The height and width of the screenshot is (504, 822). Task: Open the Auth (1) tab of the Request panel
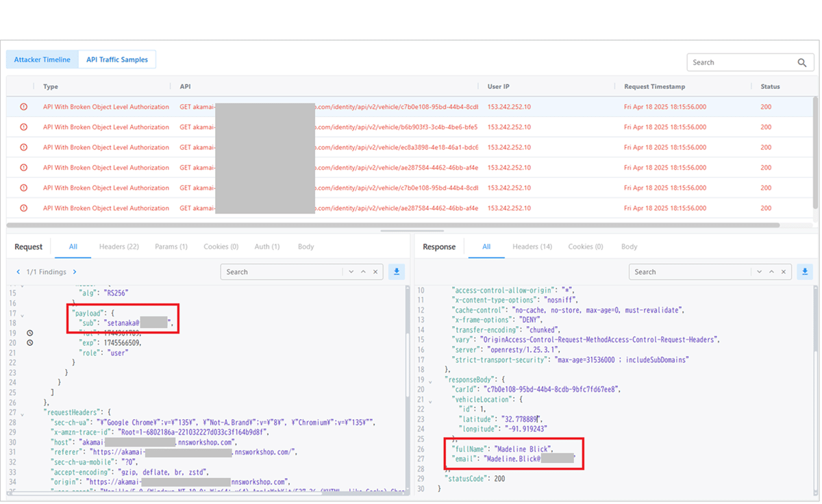(x=266, y=247)
